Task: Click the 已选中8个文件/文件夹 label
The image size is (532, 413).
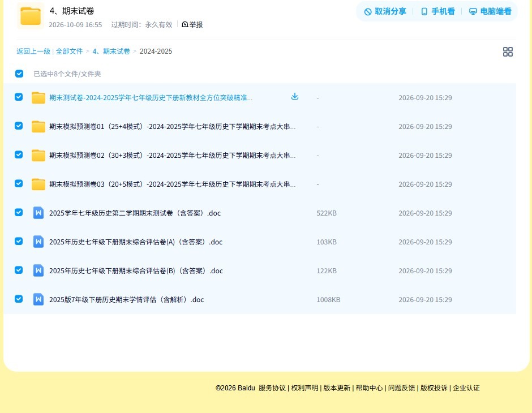Action: pyautogui.click(x=67, y=74)
